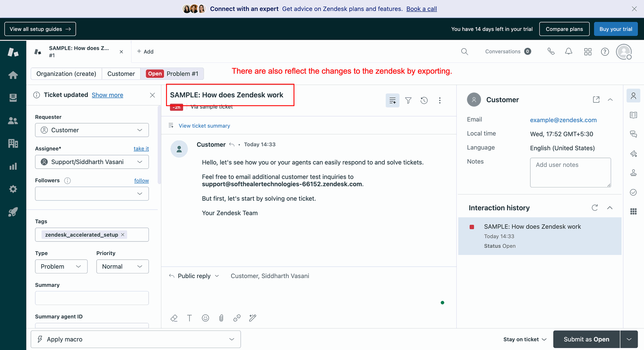Open Knowledge book icon in right rail

(x=633, y=115)
